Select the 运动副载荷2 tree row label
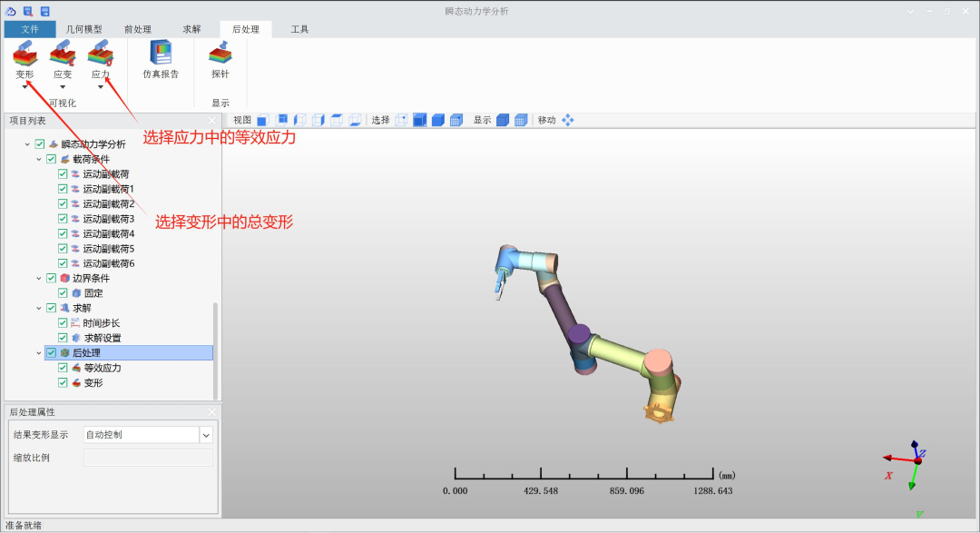The image size is (980, 533). point(109,204)
